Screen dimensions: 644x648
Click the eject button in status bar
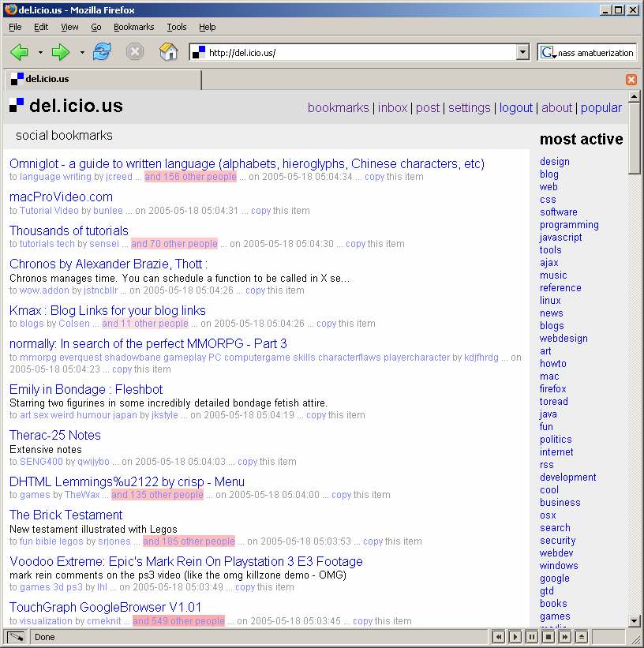pos(581,637)
